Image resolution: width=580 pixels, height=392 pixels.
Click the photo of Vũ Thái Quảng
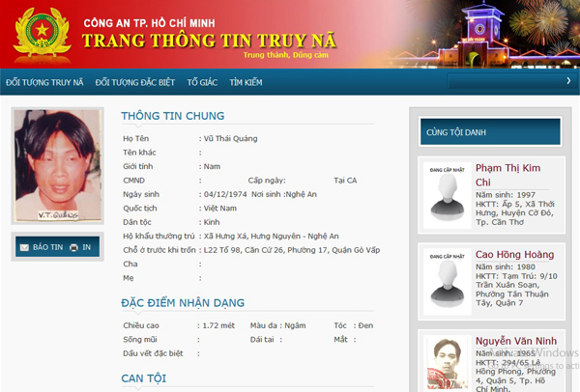(57, 165)
